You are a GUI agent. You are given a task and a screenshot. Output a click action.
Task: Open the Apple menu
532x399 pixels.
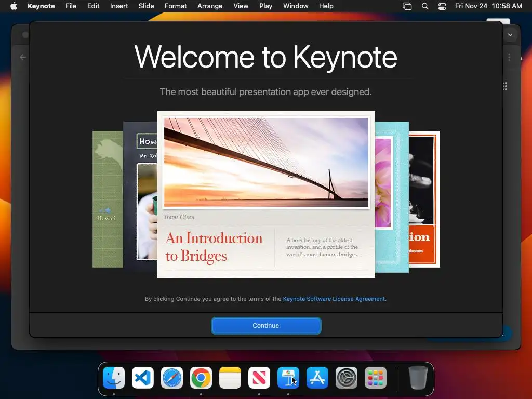14,6
